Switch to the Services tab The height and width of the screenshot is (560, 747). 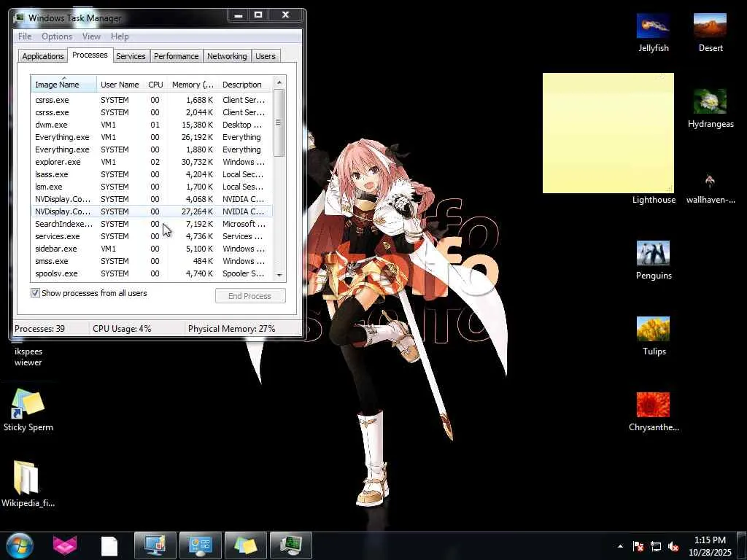131,56
